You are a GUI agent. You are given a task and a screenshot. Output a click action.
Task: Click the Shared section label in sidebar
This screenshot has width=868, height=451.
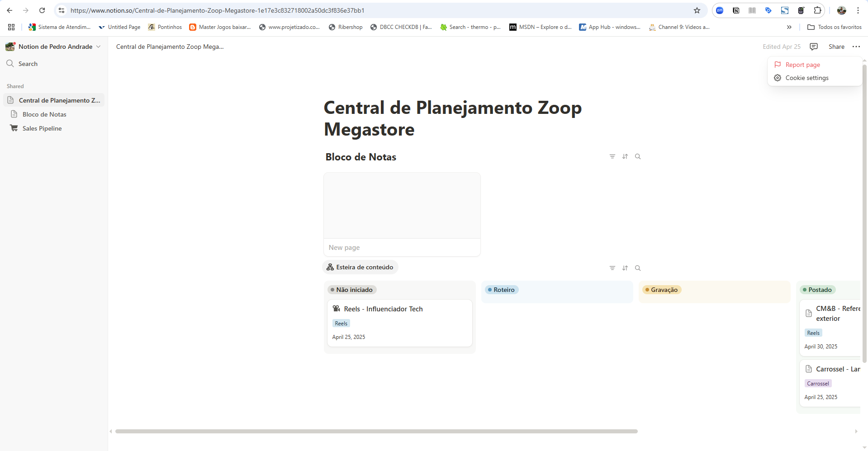point(15,86)
